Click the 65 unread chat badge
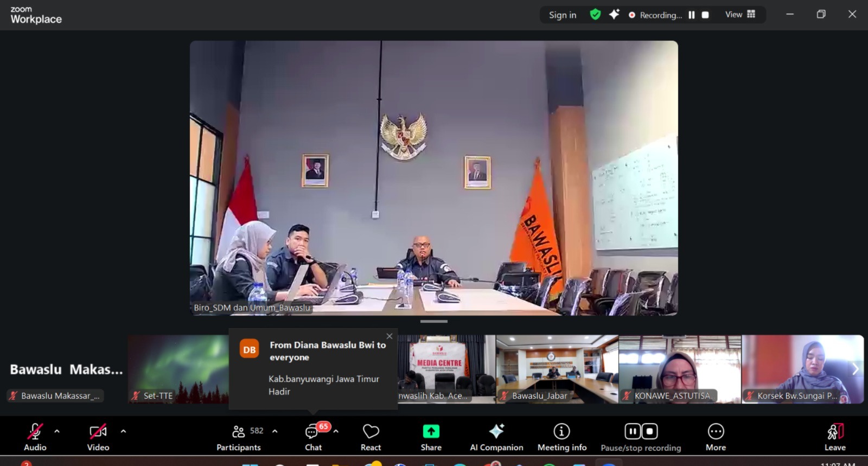868x466 pixels. [323, 426]
